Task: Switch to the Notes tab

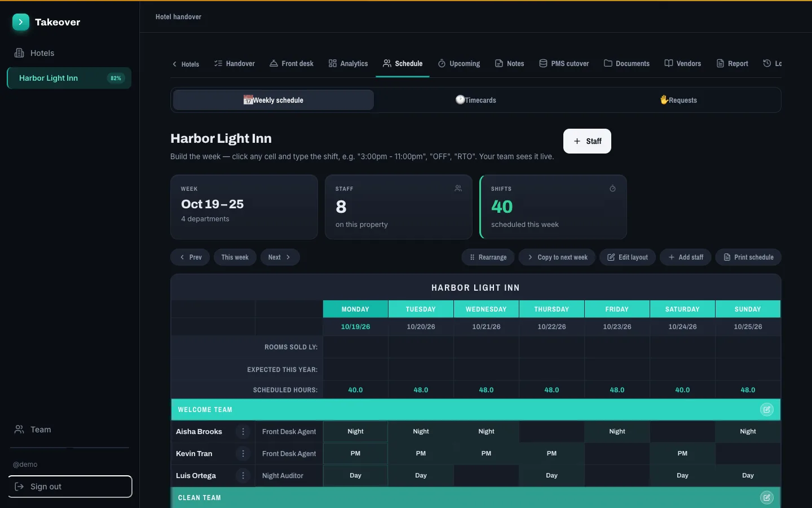Action: click(x=510, y=64)
